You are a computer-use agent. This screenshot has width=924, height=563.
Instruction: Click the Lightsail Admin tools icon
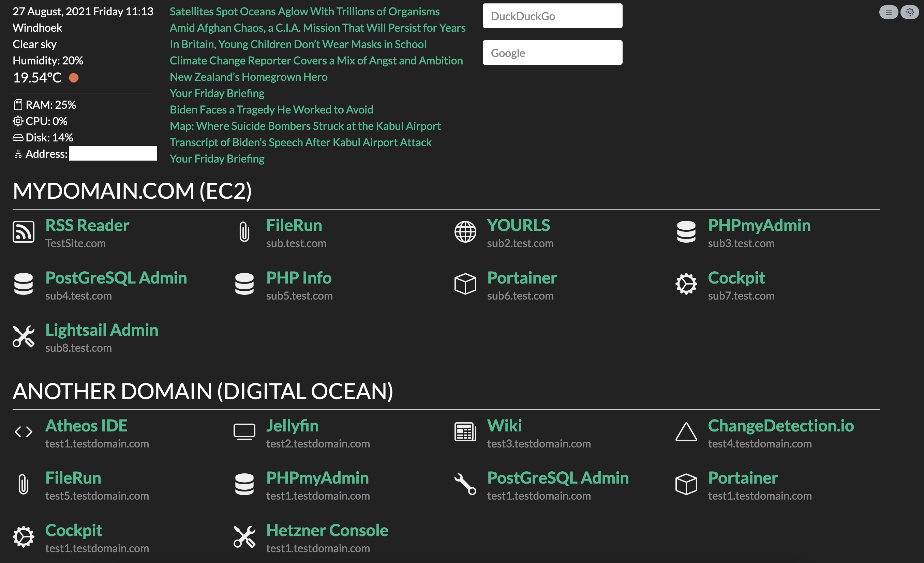tap(24, 336)
